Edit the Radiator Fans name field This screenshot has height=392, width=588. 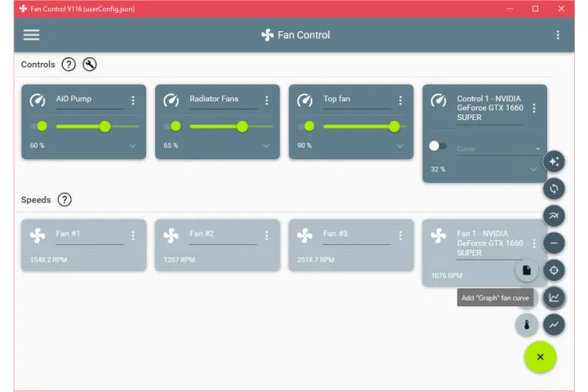223,100
